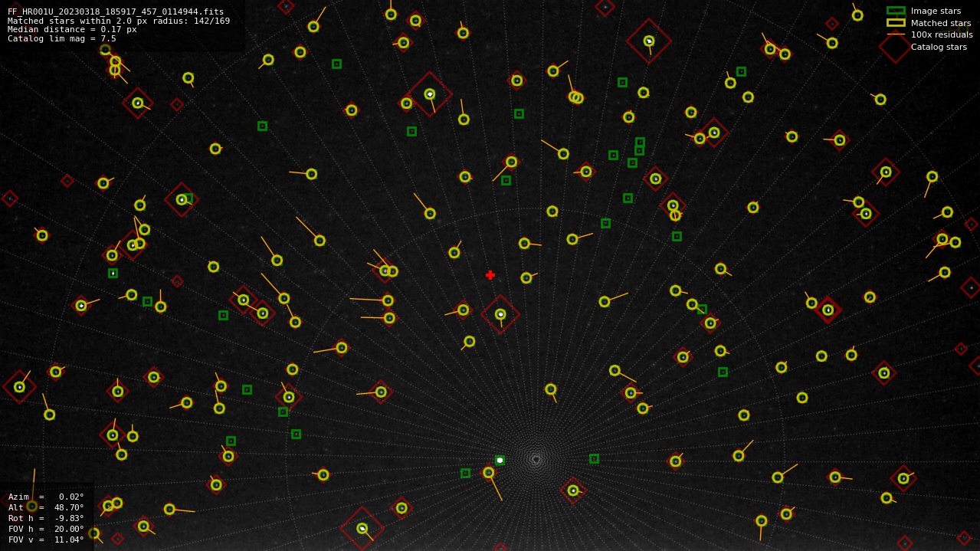The image size is (980, 551).
Task: Click the 'Catalog stars' legend label
Action: click(x=939, y=47)
